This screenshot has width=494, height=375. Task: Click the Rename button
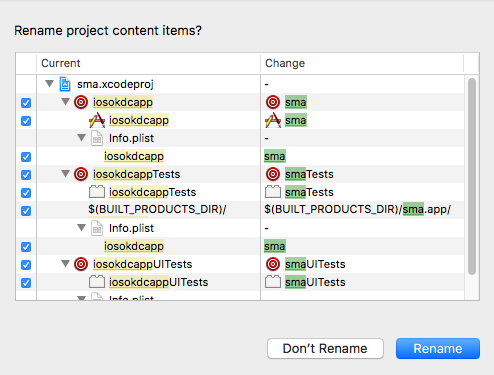pos(438,349)
